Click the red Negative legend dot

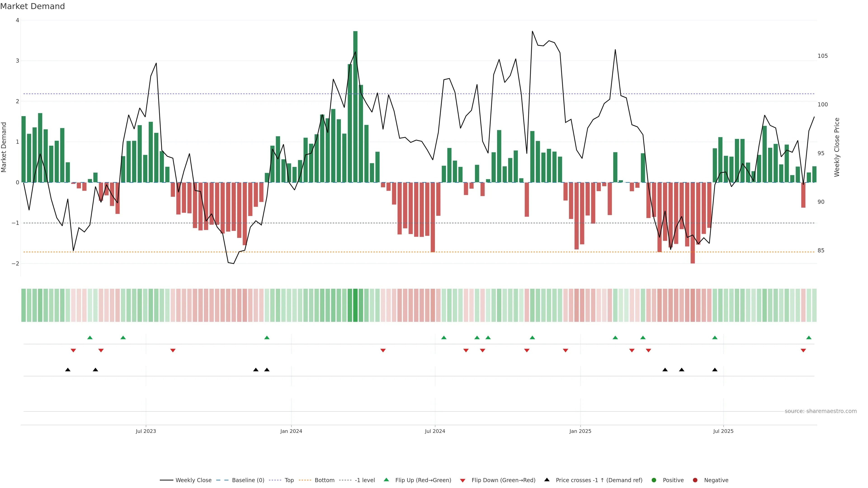pyautogui.click(x=695, y=480)
